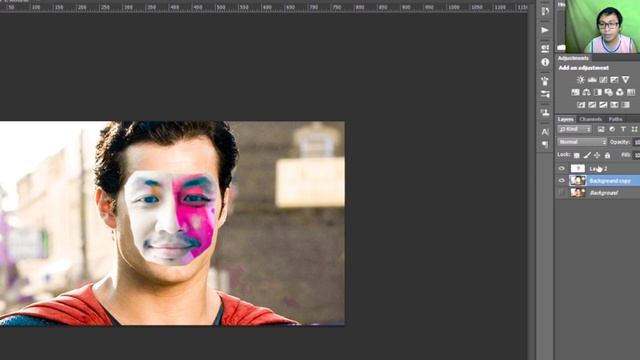Add a Color Lookup adjustment

pyautogui.click(x=631, y=92)
